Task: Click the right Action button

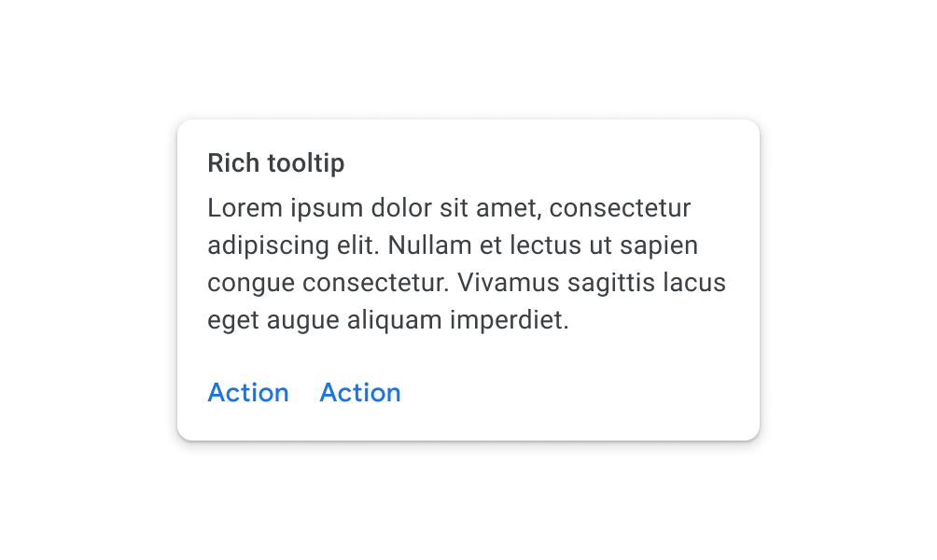Action: click(360, 393)
